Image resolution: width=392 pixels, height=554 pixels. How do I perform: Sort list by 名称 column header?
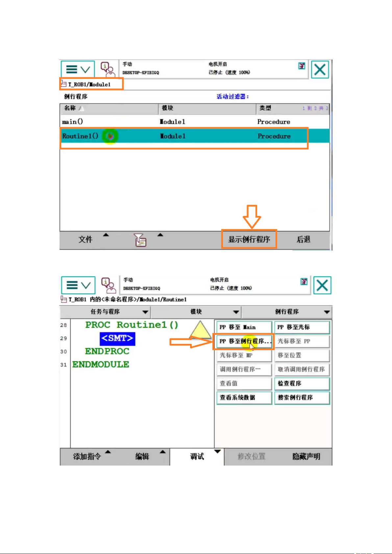[x=109, y=108]
